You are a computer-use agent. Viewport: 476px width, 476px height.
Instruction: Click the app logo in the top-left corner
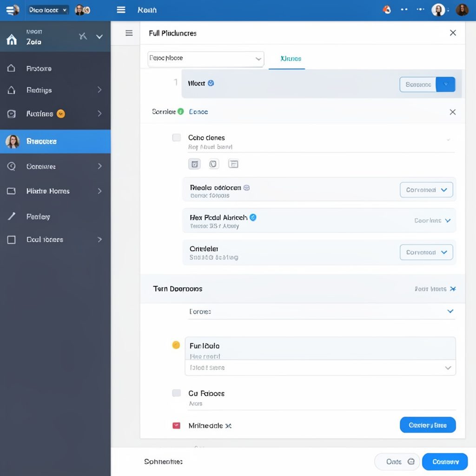13,10
